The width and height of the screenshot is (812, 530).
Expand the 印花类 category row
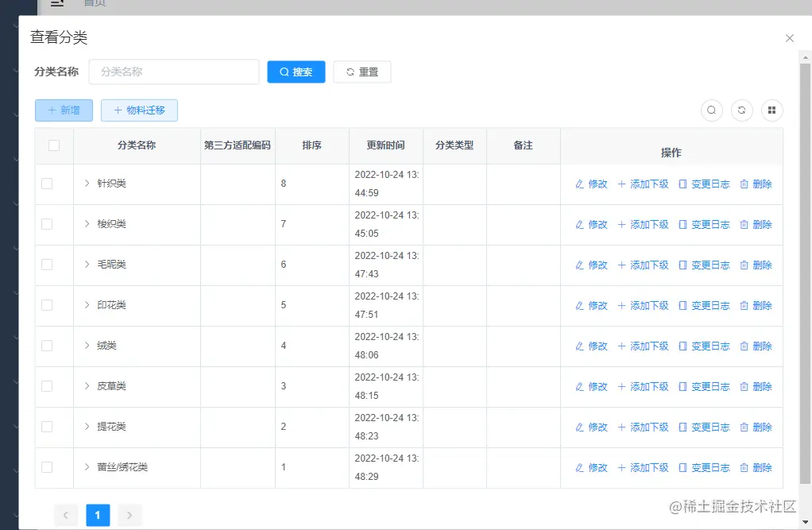(87, 304)
